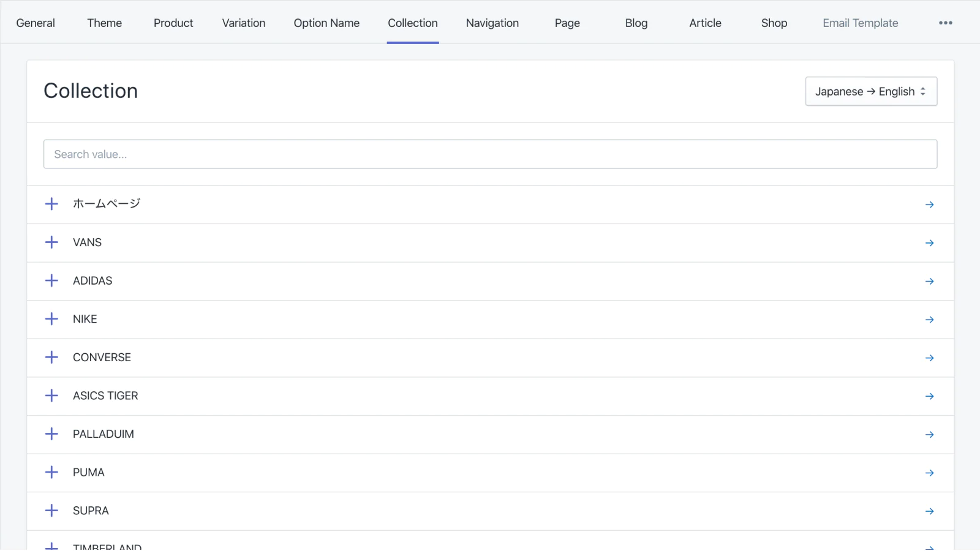
Task: Expand the VANS collection row
Action: click(x=52, y=242)
